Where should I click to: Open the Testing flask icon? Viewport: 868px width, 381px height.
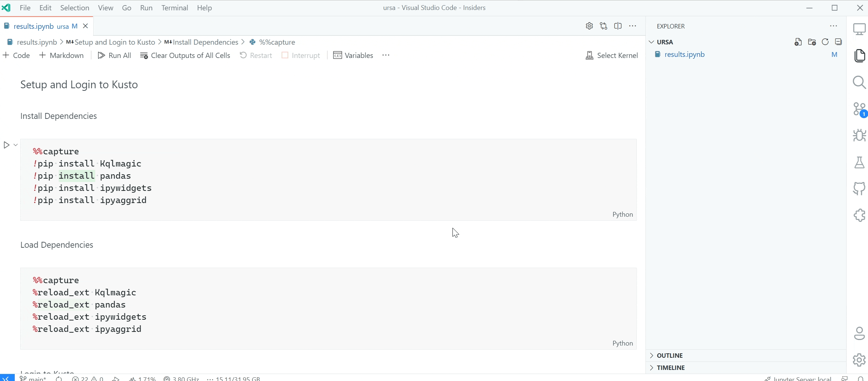[x=859, y=162]
